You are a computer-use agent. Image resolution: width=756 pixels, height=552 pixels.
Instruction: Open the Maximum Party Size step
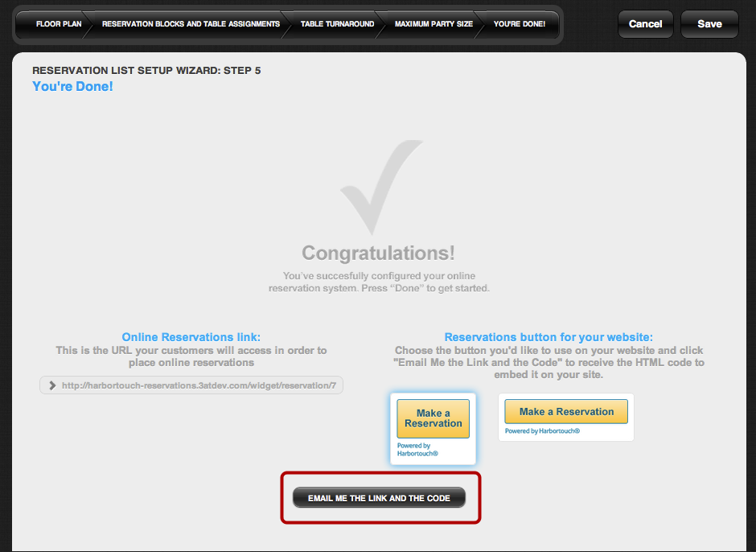click(432, 24)
